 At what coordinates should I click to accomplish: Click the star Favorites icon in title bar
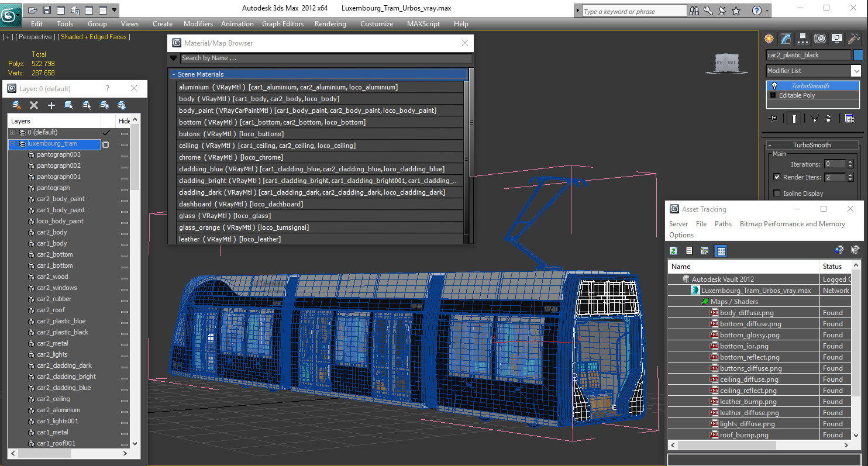tap(736, 11)
